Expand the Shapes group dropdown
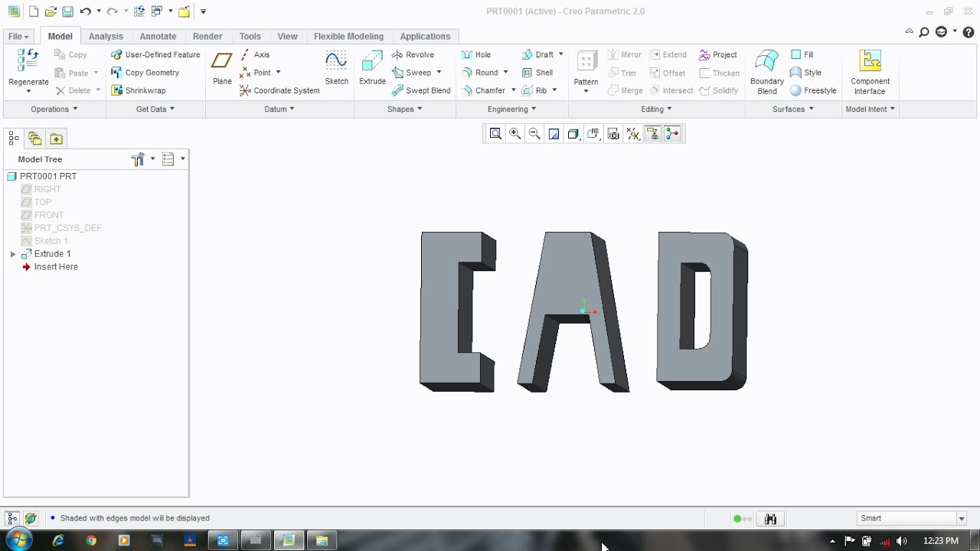The image size is (980, 551). [x=405, y=109]
